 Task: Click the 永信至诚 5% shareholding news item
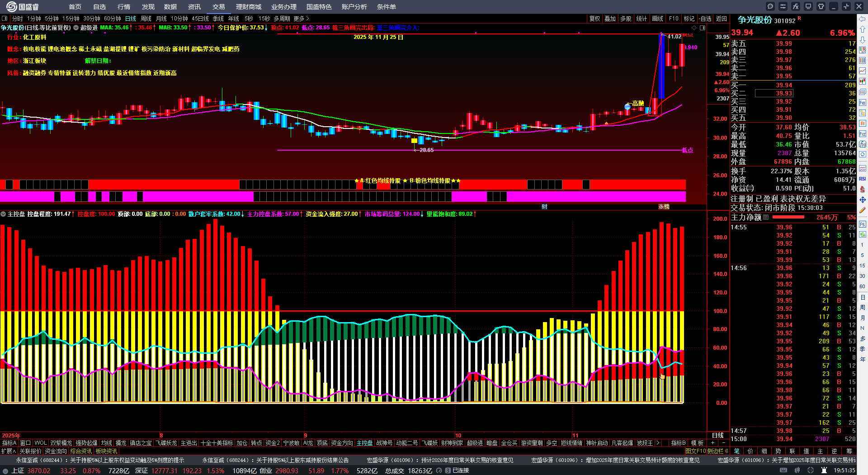pos(100,460)
